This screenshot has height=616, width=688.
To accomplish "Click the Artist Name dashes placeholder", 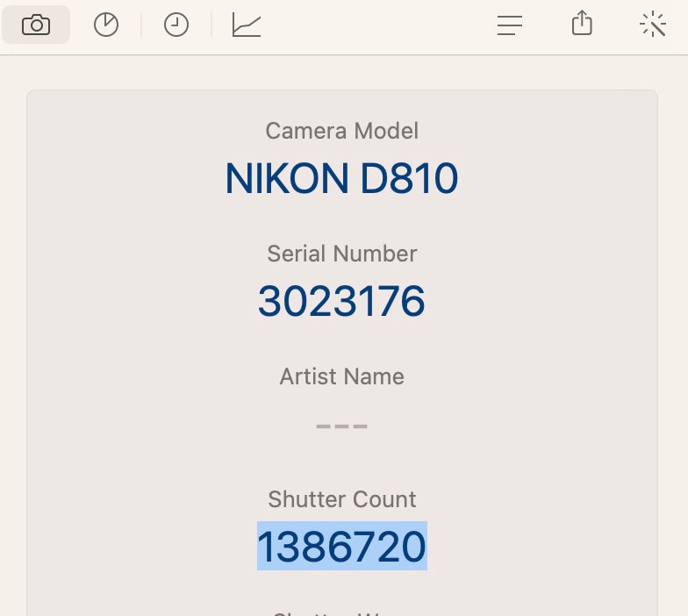I will point(342,426).
